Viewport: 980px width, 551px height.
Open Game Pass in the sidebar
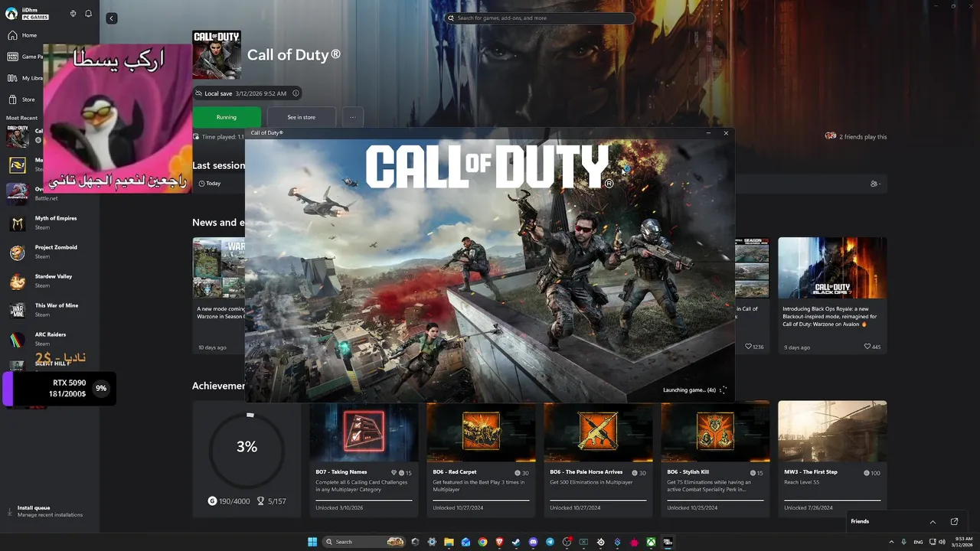pos(24,57)
